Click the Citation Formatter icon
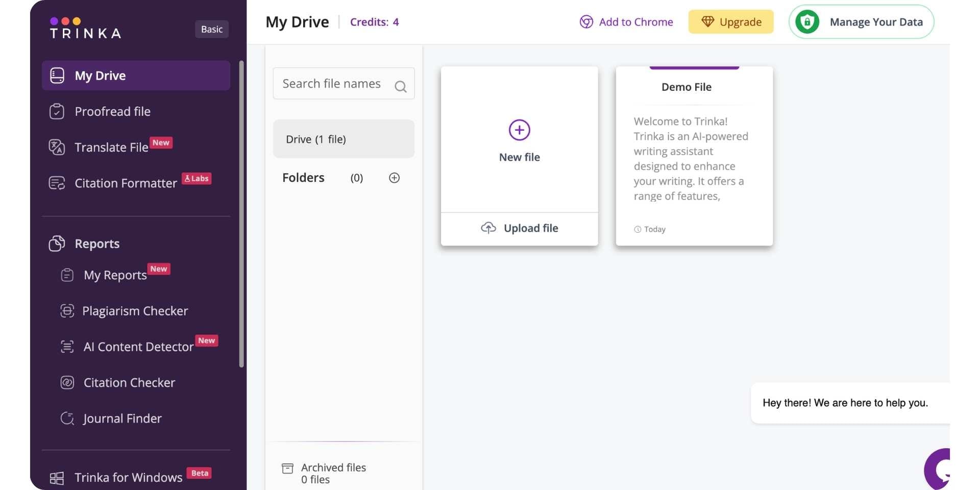This screenshot has height=490, width=980. point(57,183)
